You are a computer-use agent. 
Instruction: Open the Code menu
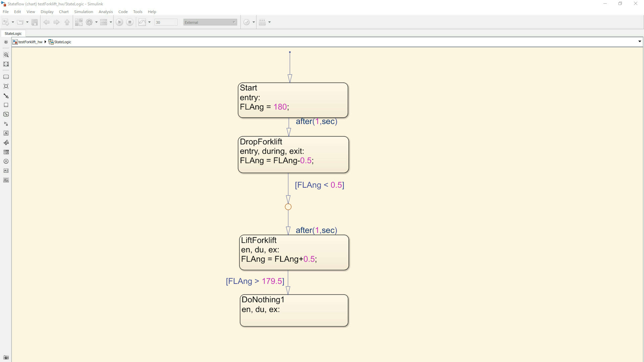click(x=123, y=12)
